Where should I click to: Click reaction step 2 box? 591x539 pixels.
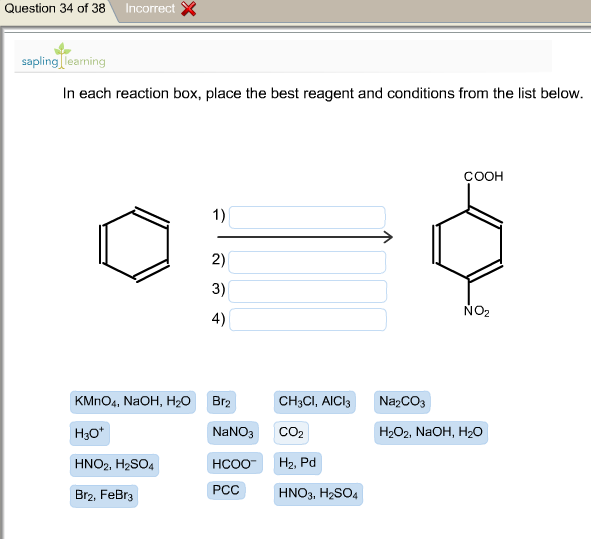tap(307, 262)
